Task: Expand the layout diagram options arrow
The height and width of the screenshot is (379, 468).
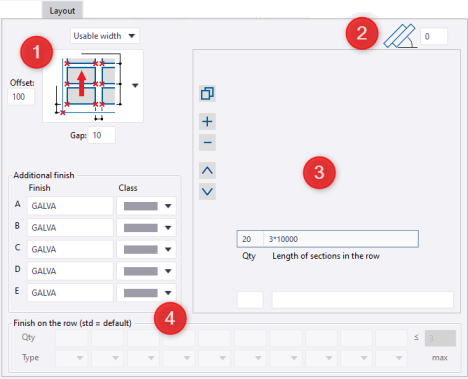Action: (135, 86)
